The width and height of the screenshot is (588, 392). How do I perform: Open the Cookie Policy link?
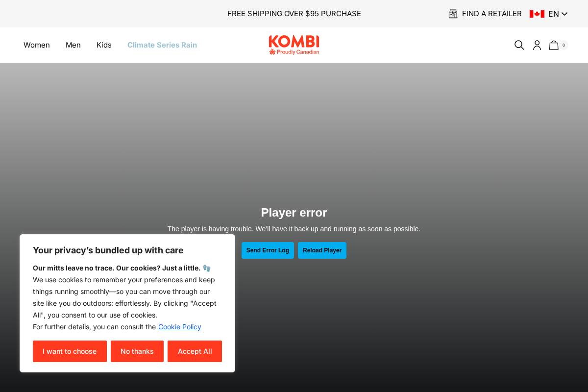[x=180, y=327]
